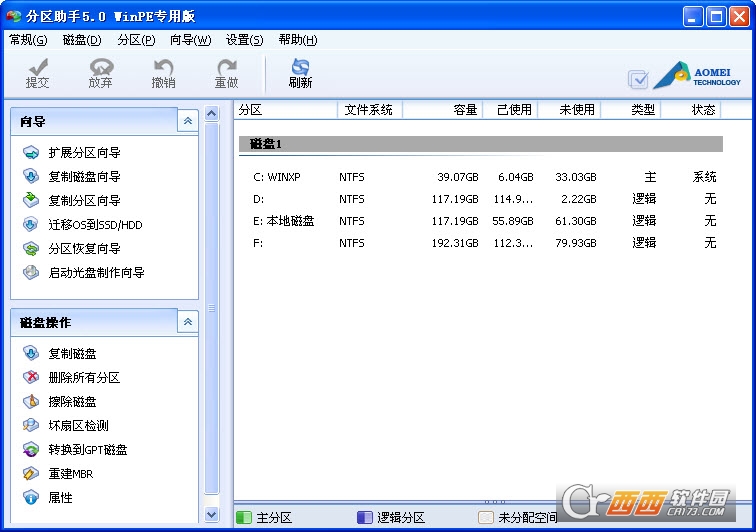Click the 未分配空间 legend swatch
This screenshot has width=756, height=532.
486,518
